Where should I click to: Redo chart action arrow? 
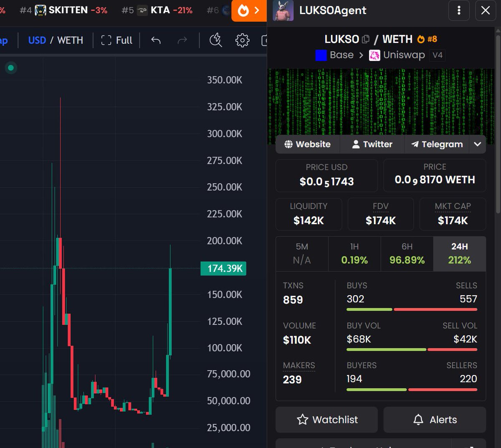pos(182,40)
